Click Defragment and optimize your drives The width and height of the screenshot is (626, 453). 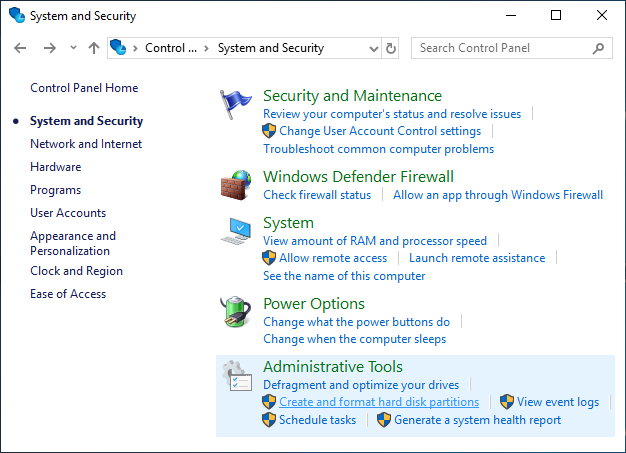click(361, 385)
